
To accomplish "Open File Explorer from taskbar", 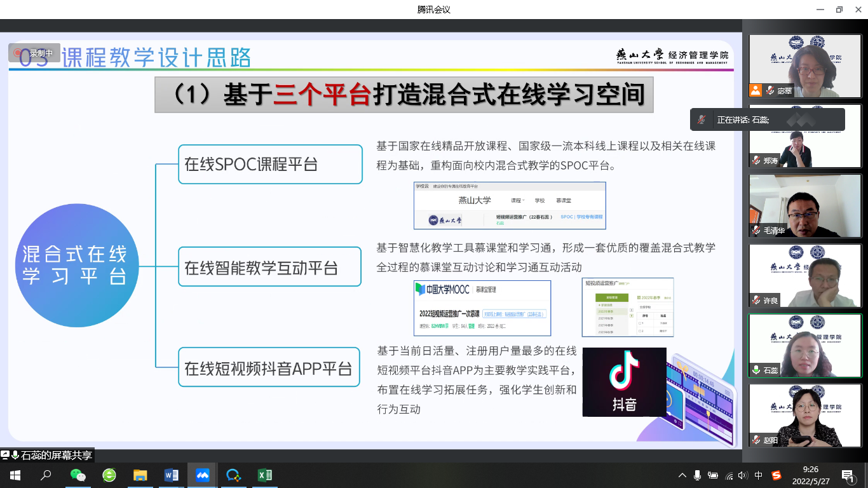I will (x=140, y=475).
